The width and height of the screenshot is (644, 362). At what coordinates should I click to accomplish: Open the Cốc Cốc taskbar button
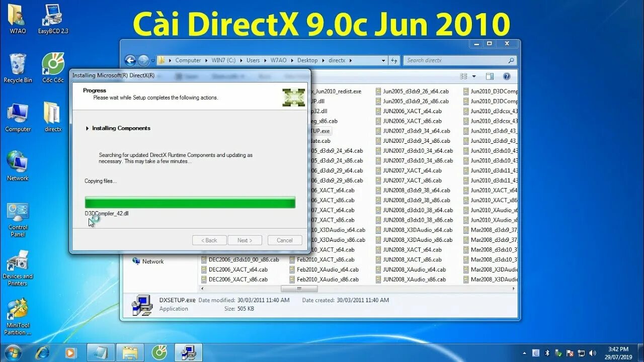[x=159, y=352]
